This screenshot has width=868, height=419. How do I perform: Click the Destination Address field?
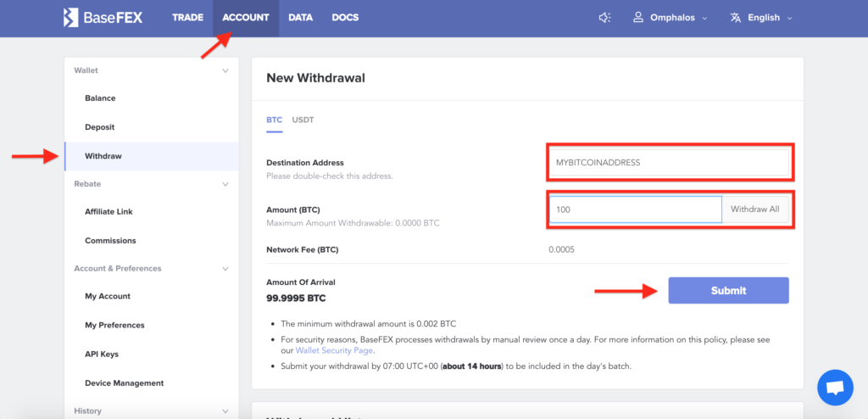[670, 163]
